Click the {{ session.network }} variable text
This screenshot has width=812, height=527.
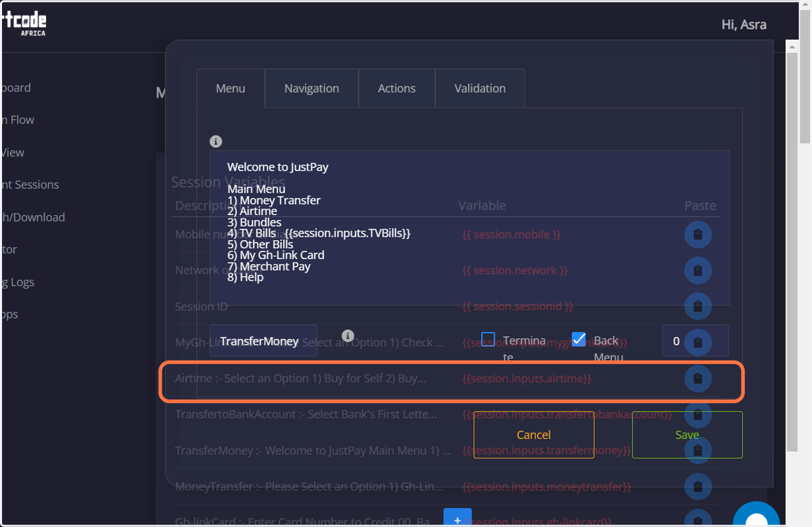[515, 271]
